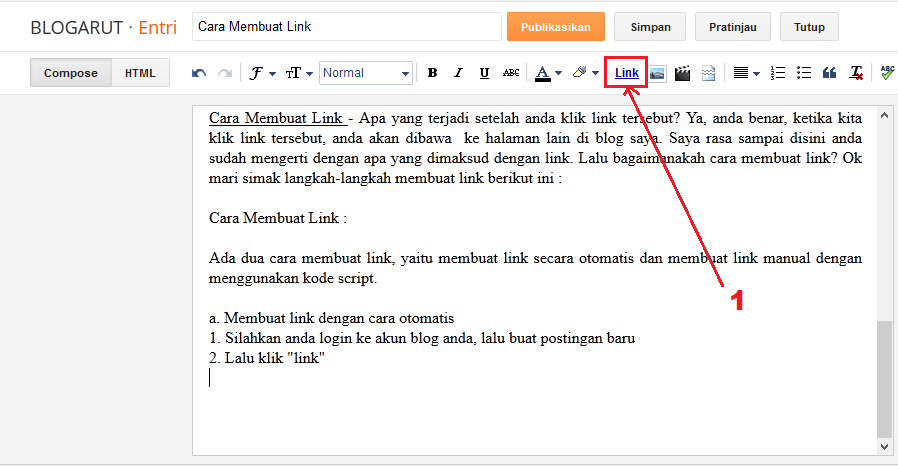Click the vertical scrollbar thumb

(x=885, y=379)
